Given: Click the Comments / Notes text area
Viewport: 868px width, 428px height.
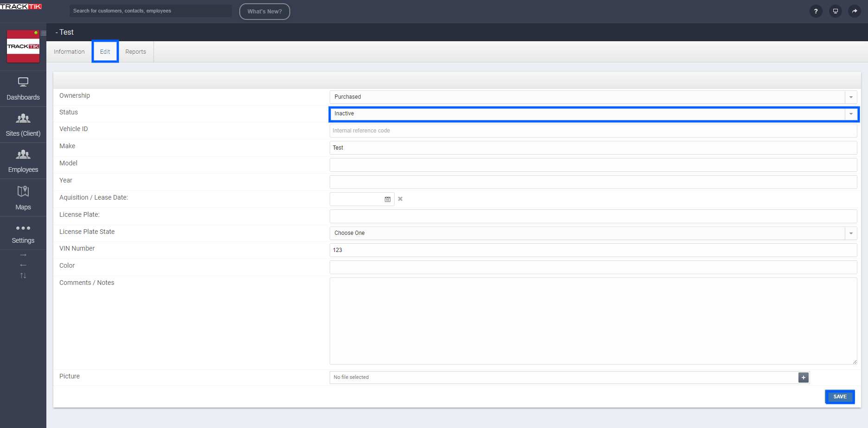Looking at the screenshot, I should [x=594, y=321].
